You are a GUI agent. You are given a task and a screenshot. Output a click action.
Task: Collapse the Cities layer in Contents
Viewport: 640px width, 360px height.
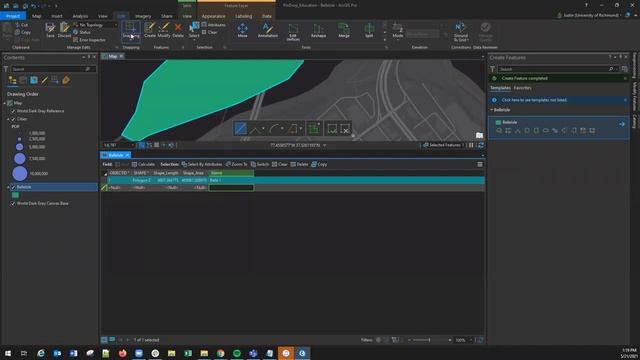click(8, 119)
